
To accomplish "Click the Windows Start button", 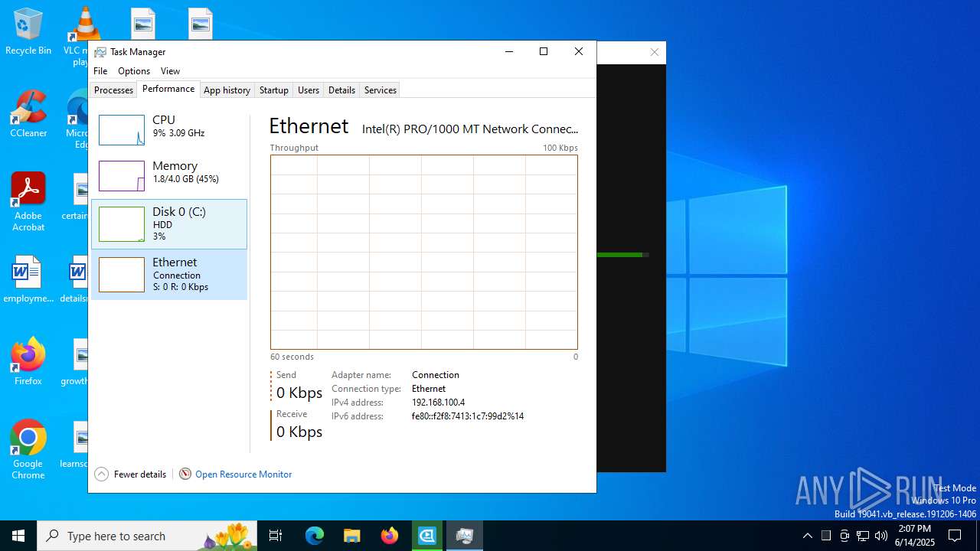I will (x=18, y=536).
